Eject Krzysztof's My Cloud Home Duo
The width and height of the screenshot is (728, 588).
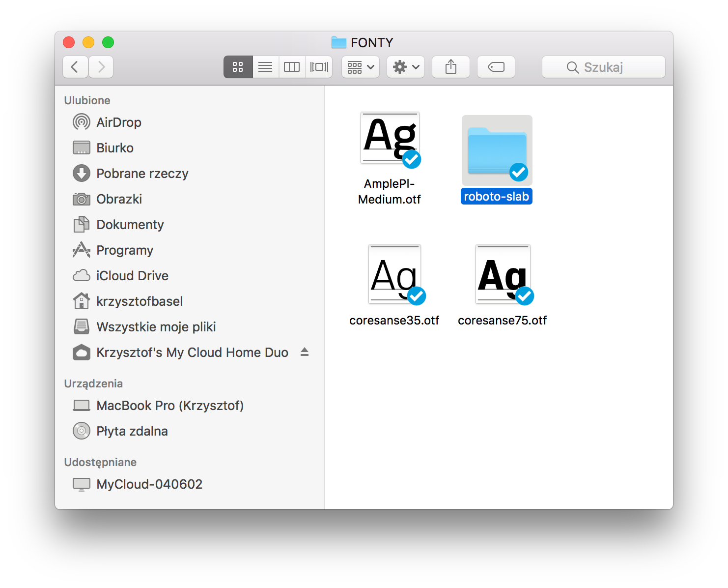[305, 352]
